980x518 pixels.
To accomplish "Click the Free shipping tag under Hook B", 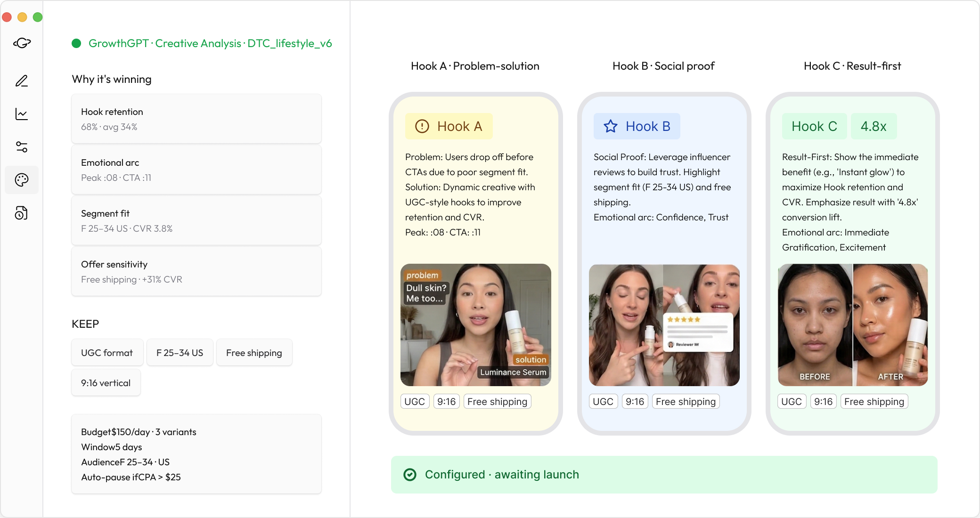I will (x=686, y=402).
